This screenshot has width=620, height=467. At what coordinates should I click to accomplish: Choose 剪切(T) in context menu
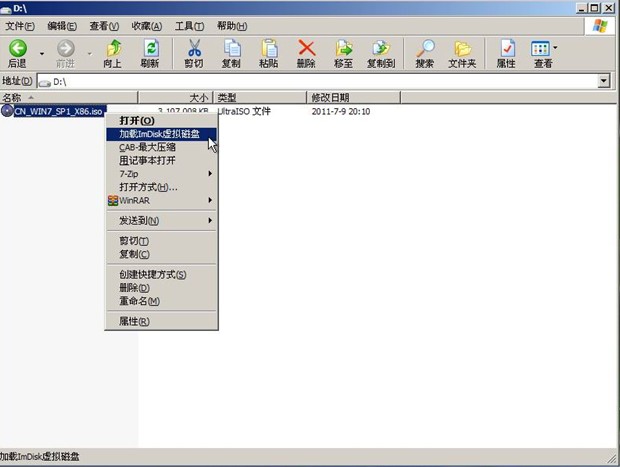coord(161,241)
